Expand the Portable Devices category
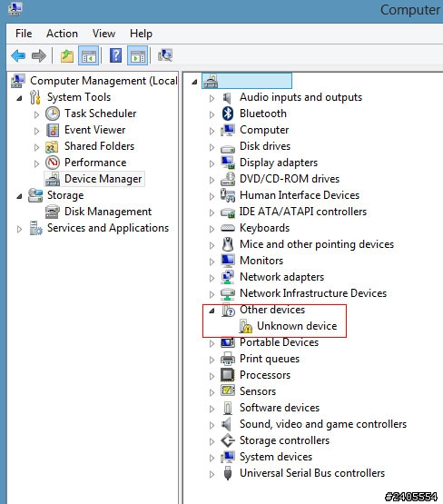Screen dimensions: 443x504 pyautogui.click(x=212, y=343)
